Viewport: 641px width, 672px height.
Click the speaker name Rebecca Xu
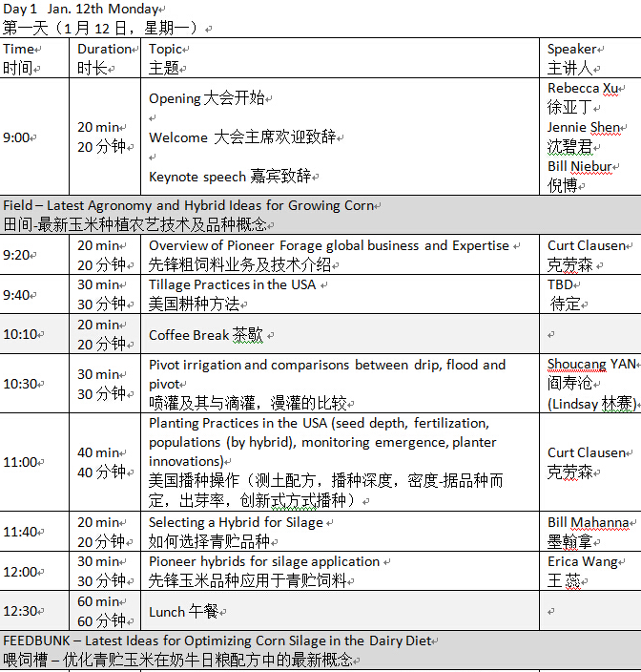point(582,89)
